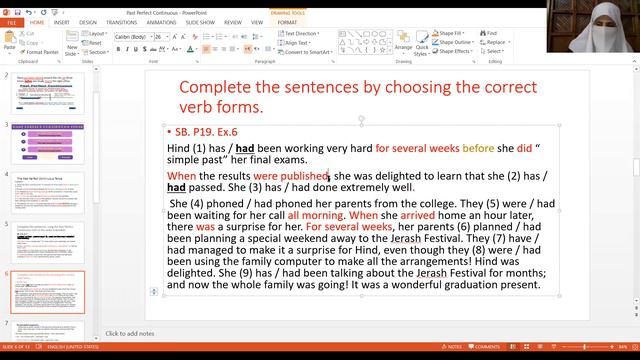
Task: Reset the slide layout
Action: click(92, 42)
